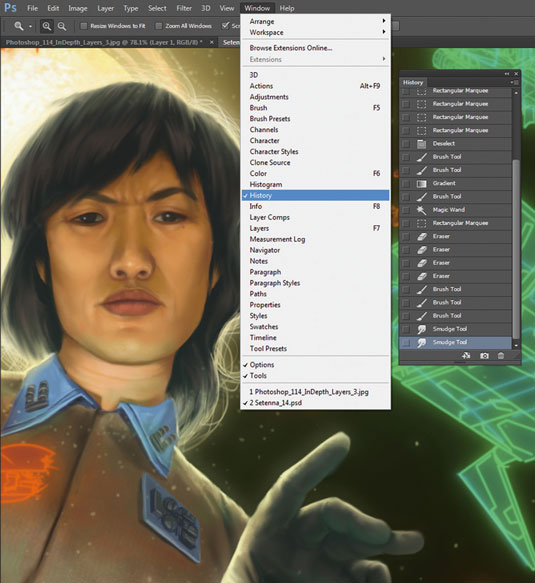Open the View menu

click(227, 8)
